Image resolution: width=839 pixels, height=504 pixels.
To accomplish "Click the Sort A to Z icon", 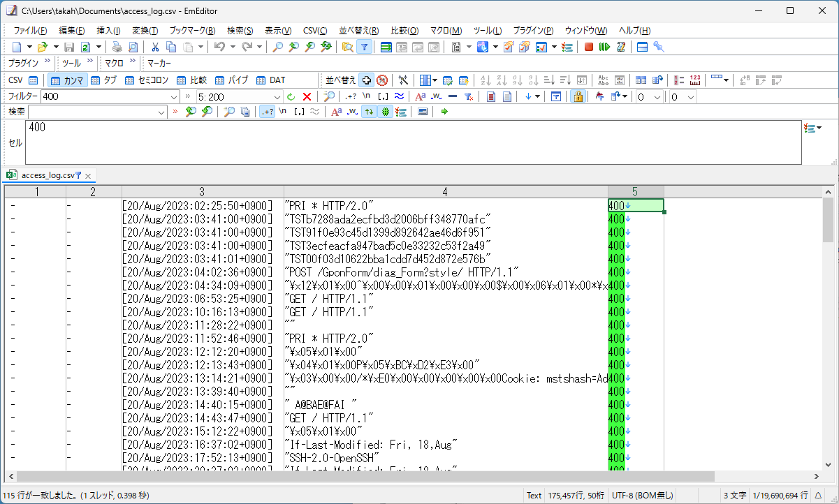I will point(486,80).
